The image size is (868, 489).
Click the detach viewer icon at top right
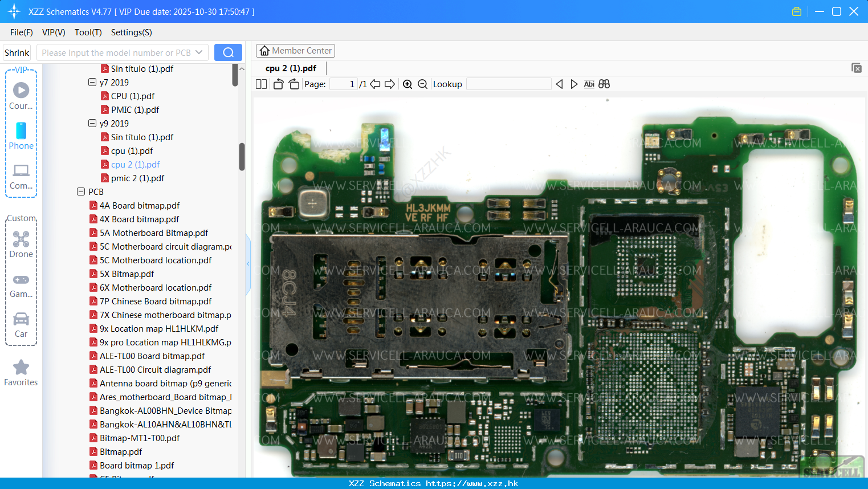click(857, 68)
